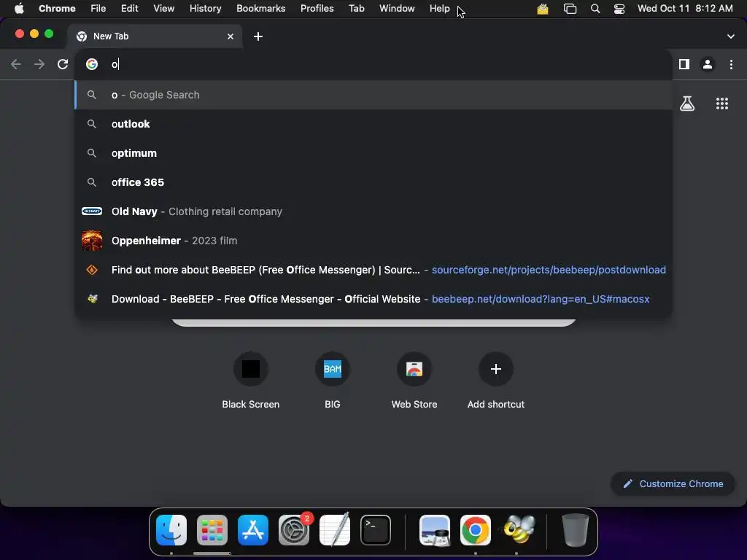Image resolution: width=747 pixels, height=560 pixels.
Task: Click the Old Navy logo icon
Action: click(x=92, y=211)
